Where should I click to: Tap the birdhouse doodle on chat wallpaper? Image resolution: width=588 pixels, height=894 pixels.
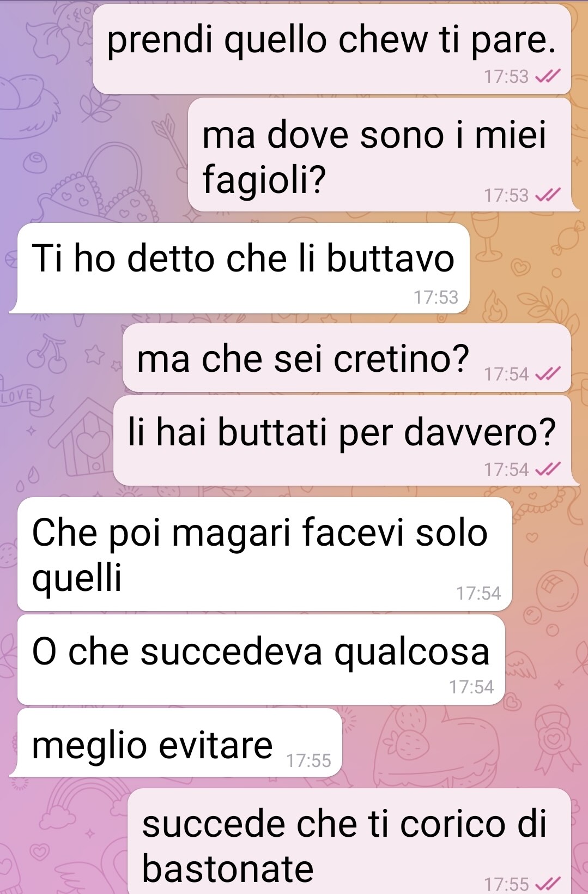[86, 436]
